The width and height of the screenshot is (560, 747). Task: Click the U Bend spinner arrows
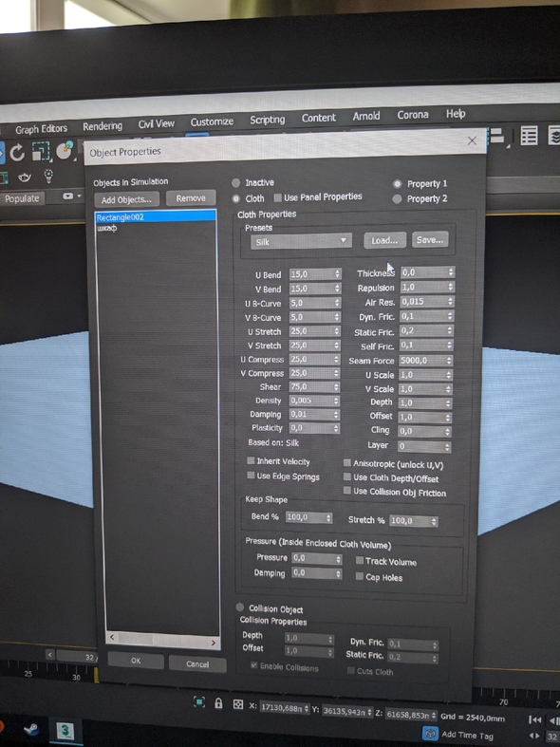click(338, 274)
